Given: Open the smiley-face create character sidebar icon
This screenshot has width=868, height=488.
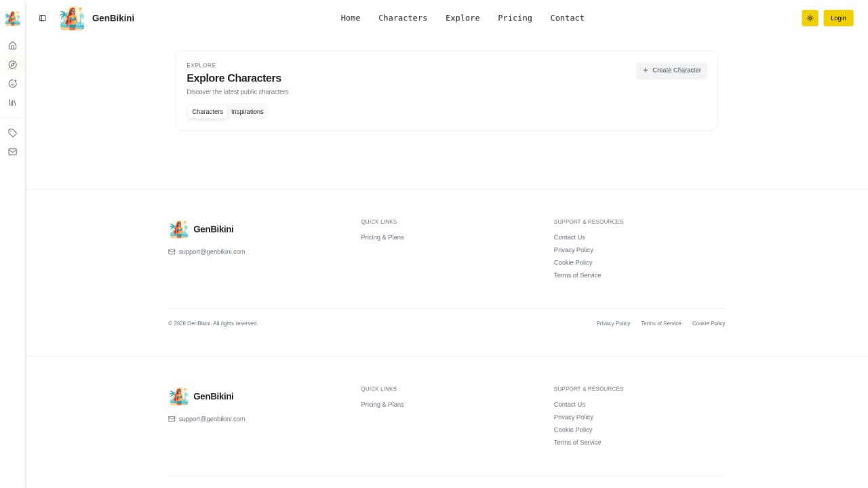Looking at the screenshot, I should (12, 84).
